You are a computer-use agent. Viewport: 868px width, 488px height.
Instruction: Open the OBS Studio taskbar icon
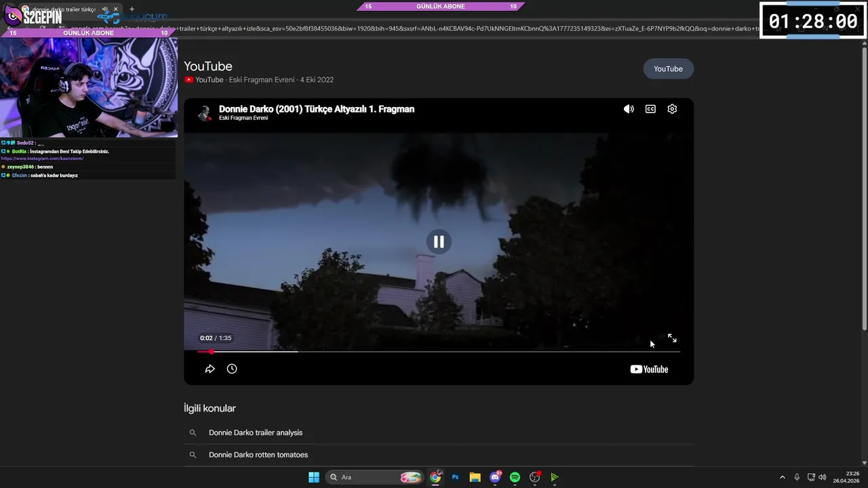click(535, 477)
